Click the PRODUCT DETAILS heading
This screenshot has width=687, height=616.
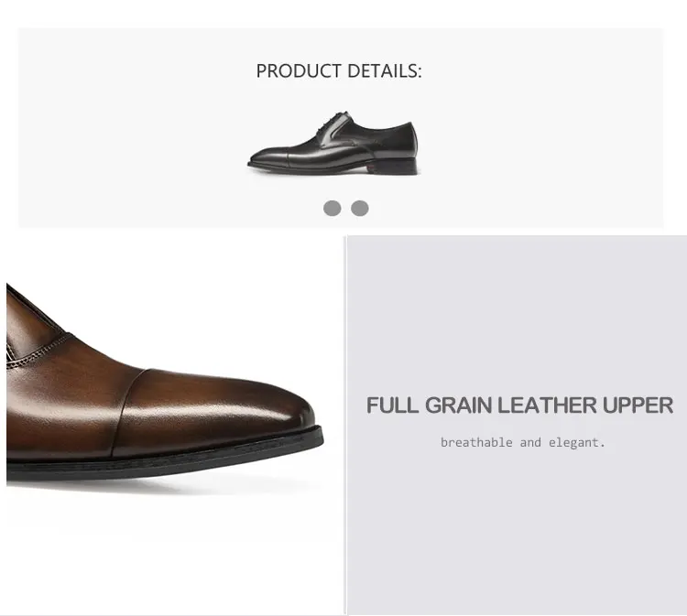[339, 71]
